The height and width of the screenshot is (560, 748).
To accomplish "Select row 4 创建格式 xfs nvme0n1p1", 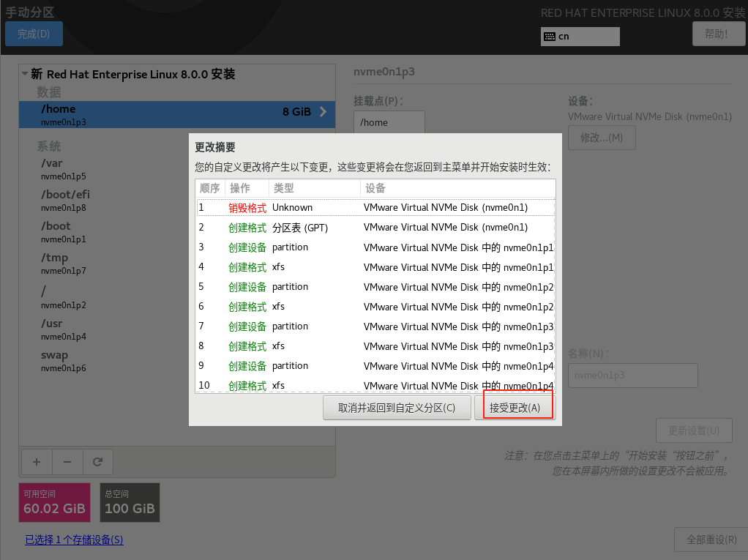I will [375, 267].
